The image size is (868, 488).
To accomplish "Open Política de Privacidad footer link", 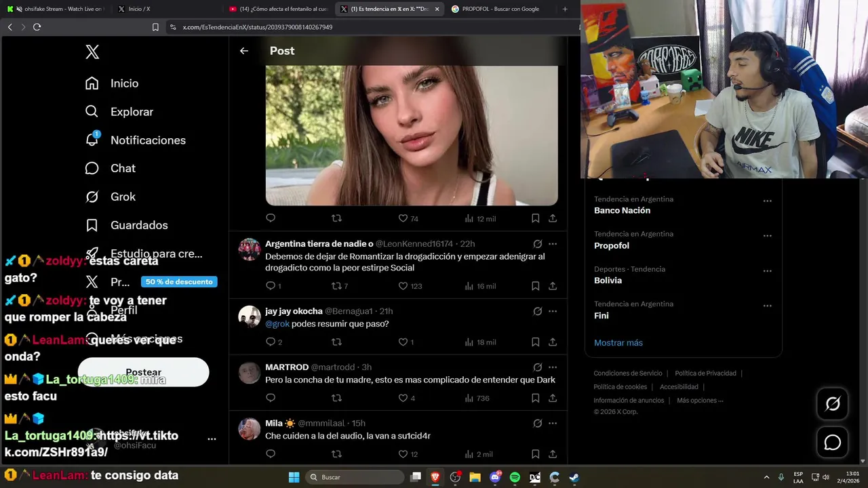I will coord(705,373).
